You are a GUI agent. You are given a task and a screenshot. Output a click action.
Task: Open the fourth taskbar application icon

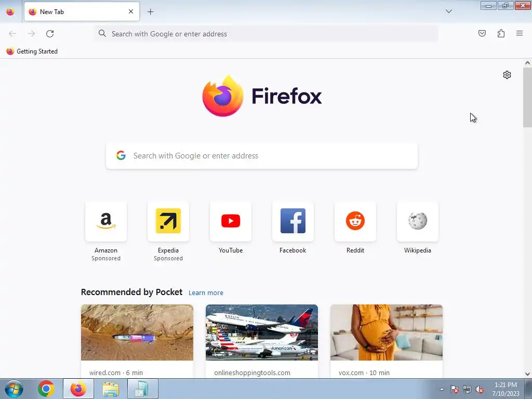(x=143, y=389)
